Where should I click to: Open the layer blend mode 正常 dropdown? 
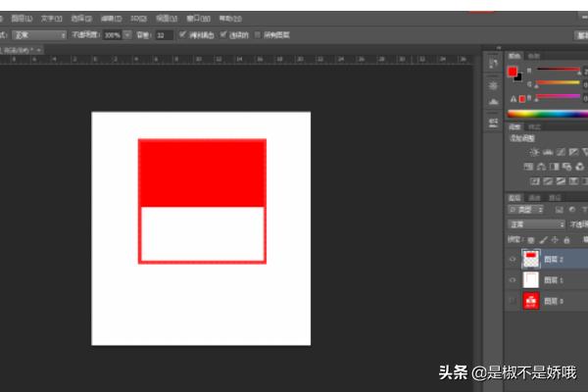click(x=537, y=223)
